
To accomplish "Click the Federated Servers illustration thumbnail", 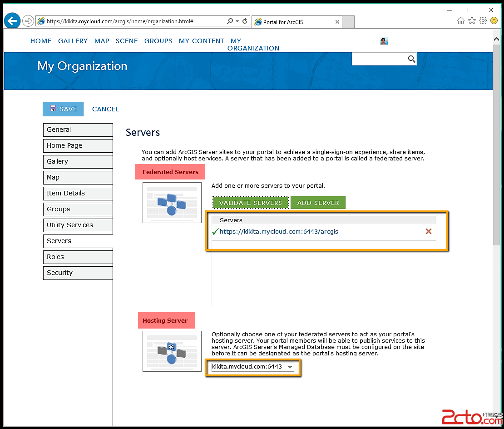I will pyautogui.click(x=172, y=203).
